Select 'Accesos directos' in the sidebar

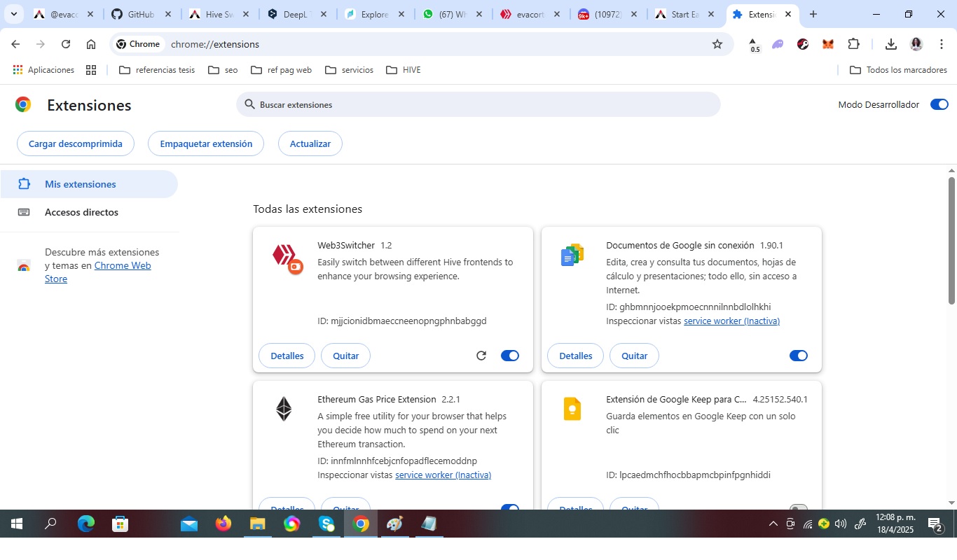[81, 212]
